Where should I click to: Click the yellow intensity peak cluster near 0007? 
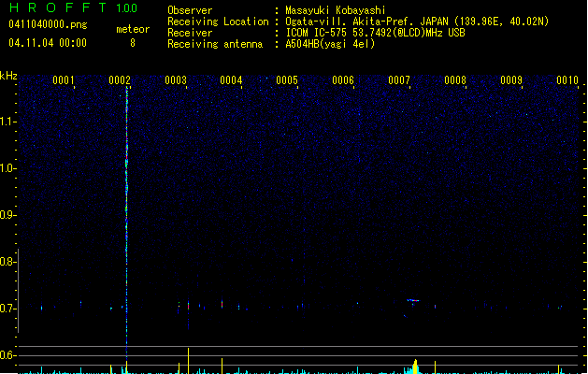click(414, 367)
